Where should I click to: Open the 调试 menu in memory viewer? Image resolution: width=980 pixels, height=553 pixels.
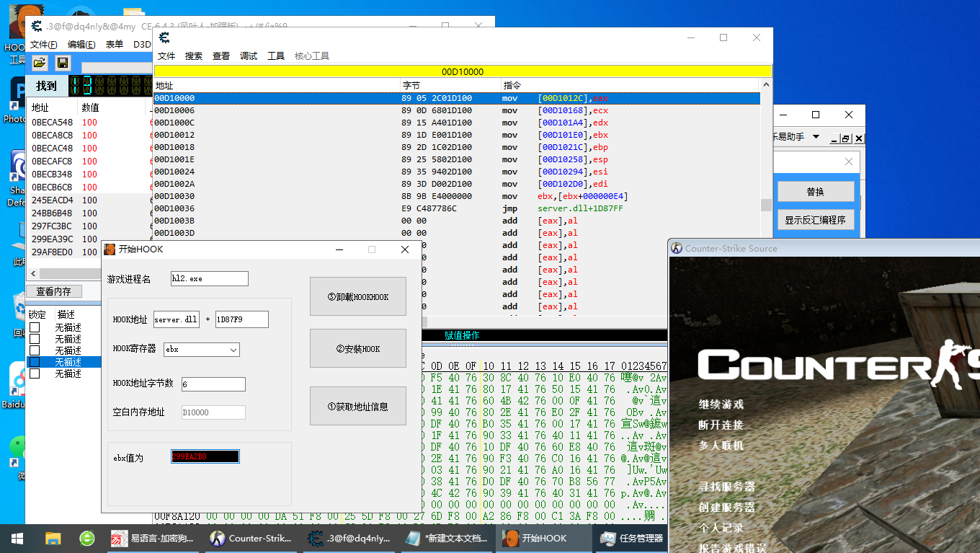click(249, 56)
